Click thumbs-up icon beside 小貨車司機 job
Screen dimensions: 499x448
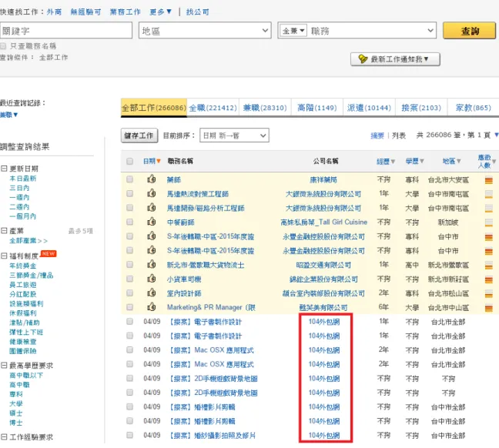[152, 279]
